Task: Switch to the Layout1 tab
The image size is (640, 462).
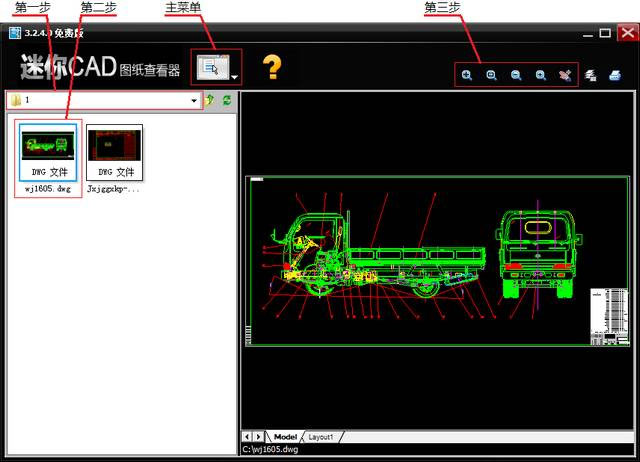Action: 321,437
